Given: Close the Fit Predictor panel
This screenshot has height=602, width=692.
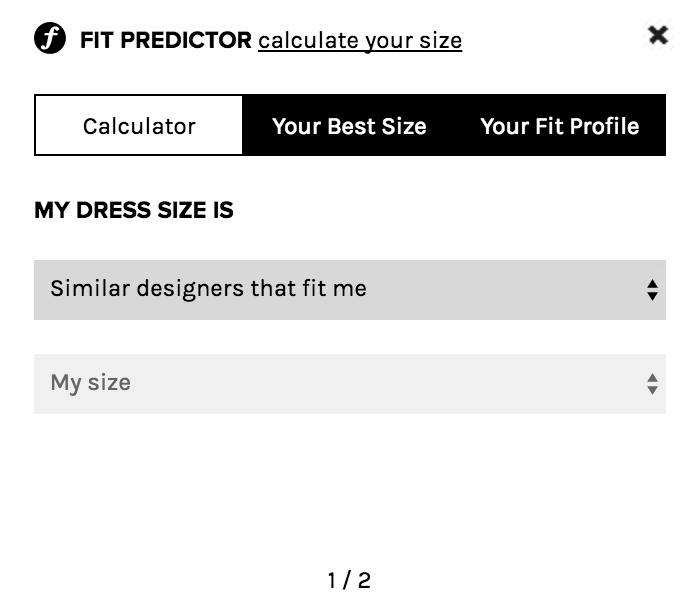Looking at the screenshot, I should [x=658, y=35].
